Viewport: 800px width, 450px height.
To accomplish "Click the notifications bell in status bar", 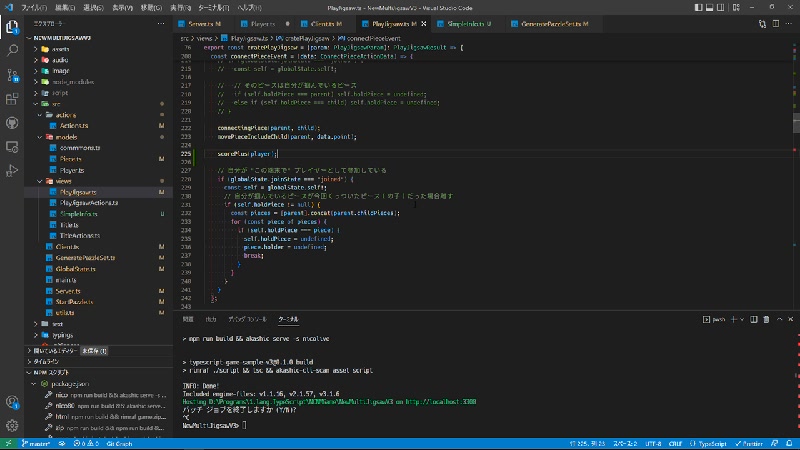I will tap(789, 444).
